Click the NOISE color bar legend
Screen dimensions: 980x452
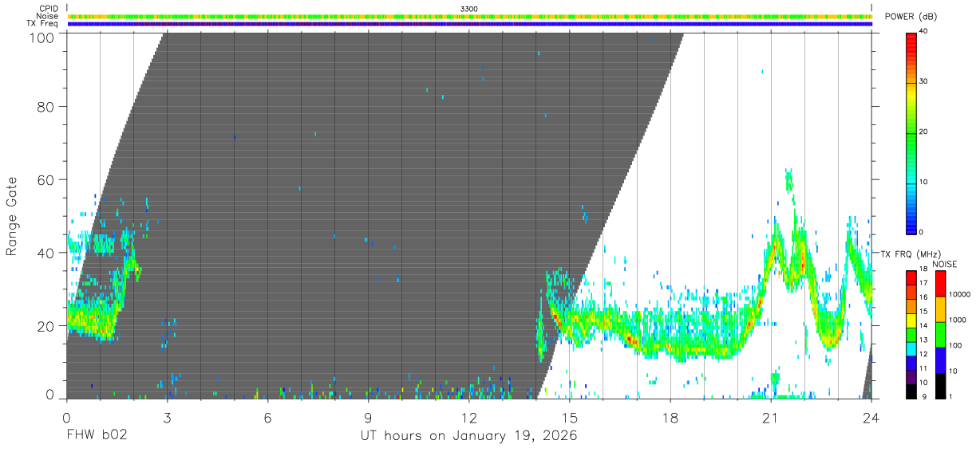(x=940, y=334)
